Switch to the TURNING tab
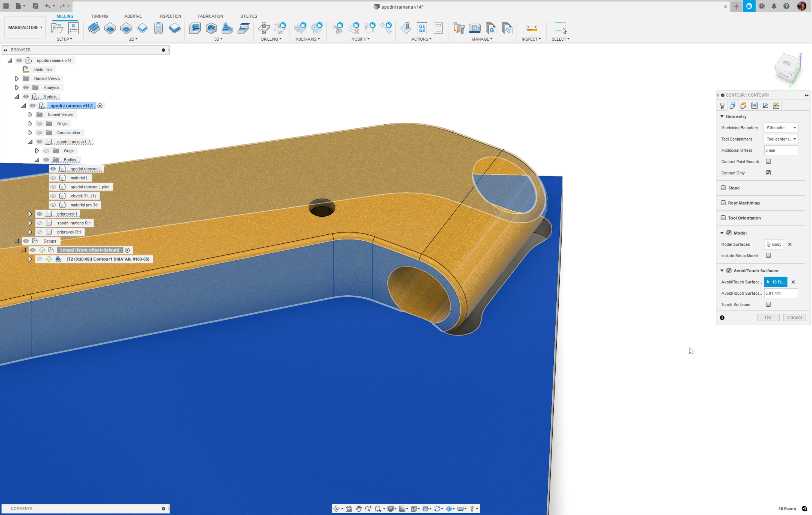The width and height of the screenshot is (812, 515). coord(99,16)
